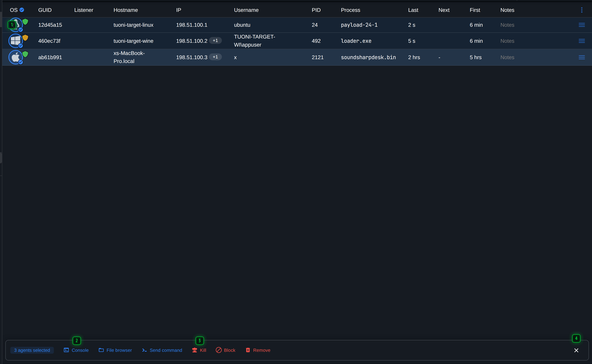Screen dimensions: 592x364
Task: Click hostname tuoni-target-wine
Action: 133,41
